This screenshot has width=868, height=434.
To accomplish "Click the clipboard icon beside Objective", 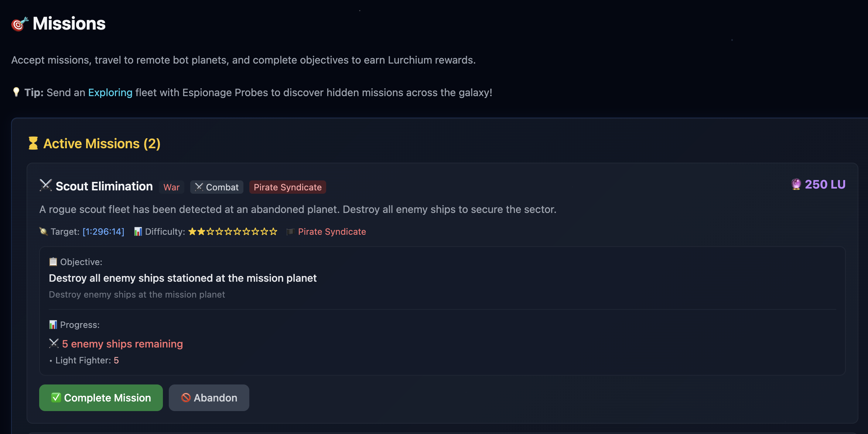I will (x=53, y=262).
